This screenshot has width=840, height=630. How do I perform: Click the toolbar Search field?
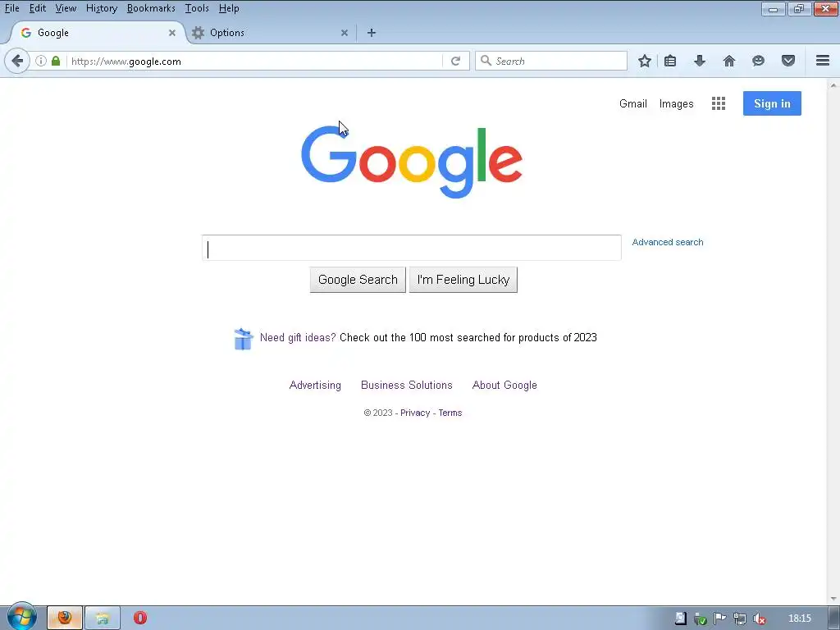click(551, 61)
